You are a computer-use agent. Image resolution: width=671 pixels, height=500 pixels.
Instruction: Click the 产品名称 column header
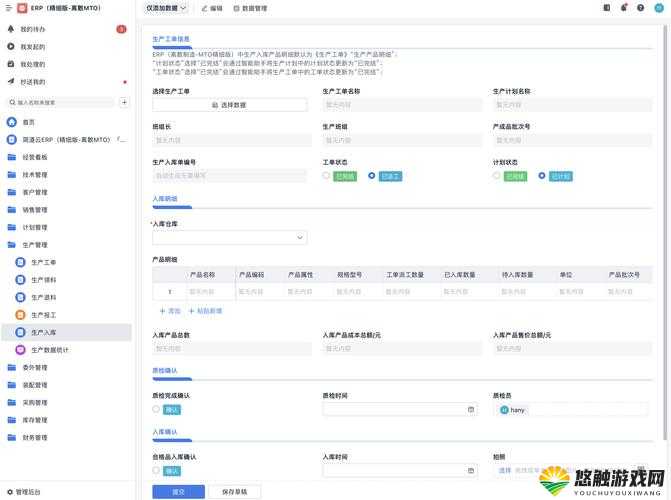tap(202, 275)
